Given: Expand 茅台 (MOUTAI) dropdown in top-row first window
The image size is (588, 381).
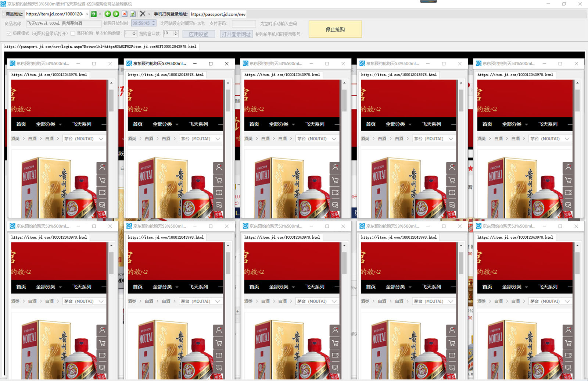Looking at the screenshot, I should (84, 139).
